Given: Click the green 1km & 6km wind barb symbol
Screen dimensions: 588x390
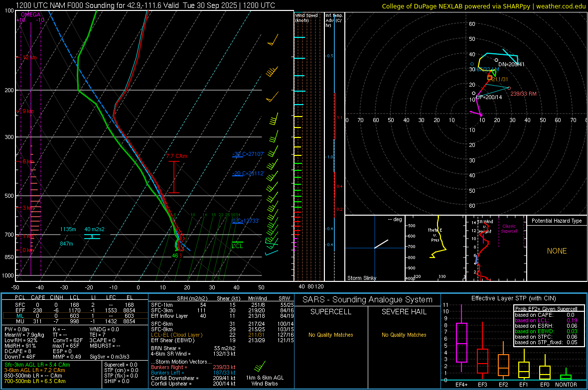Looking at the screenshot, I should (260, 367).
